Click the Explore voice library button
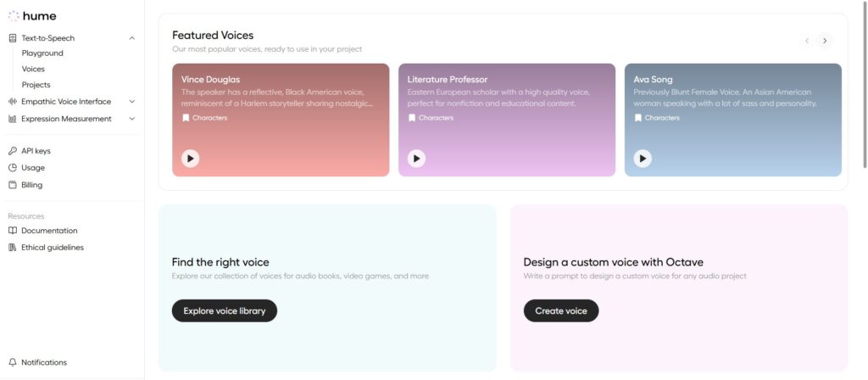Image resolution: width=868 pixels, height=380 pixels. (x=225, y=311)
